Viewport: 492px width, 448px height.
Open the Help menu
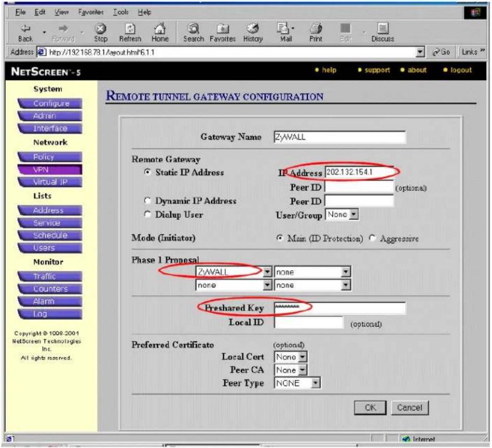[x=145, y=12]
